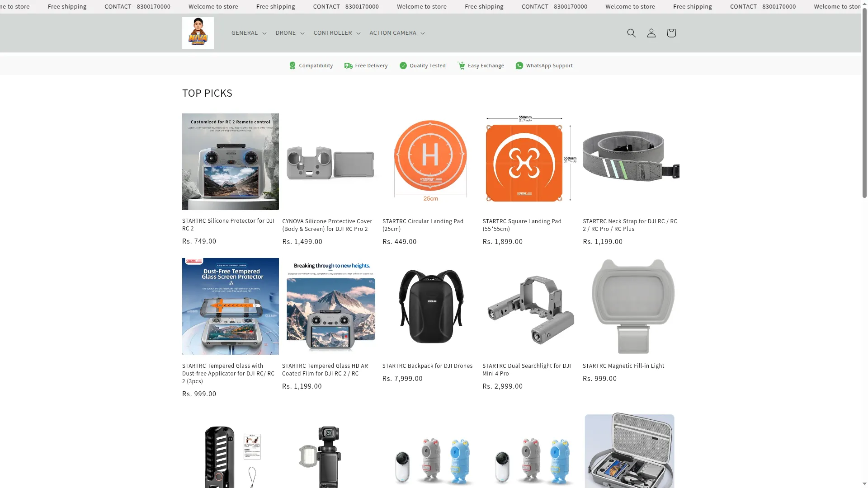Click the orange circular landing pad image

[x=431, y=162]
